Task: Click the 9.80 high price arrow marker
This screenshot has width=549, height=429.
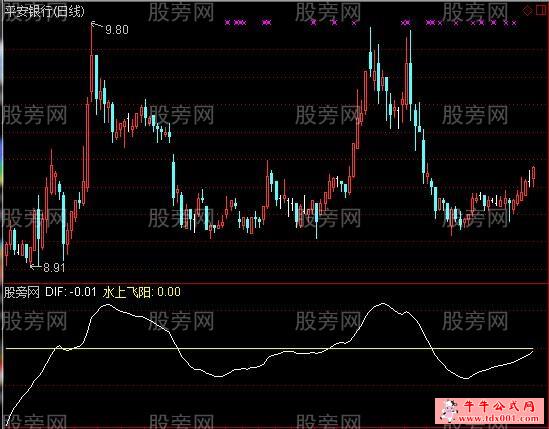Action: point(110,28)
